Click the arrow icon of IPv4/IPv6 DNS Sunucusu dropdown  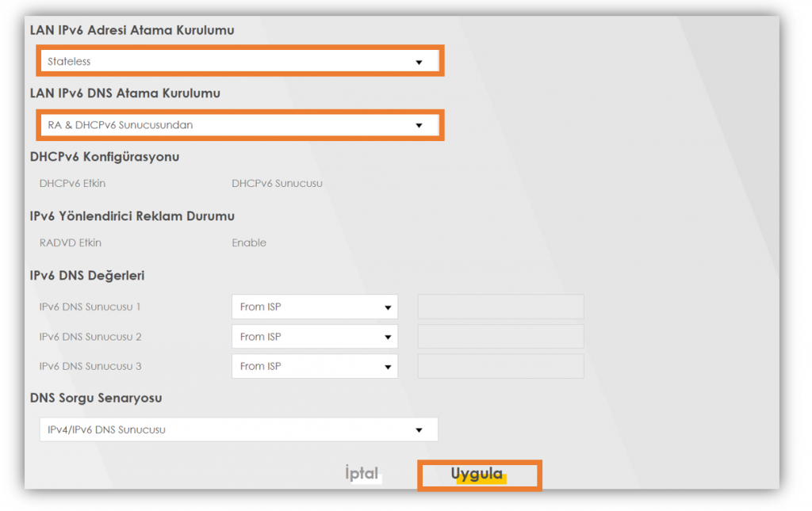click(419, 430)
